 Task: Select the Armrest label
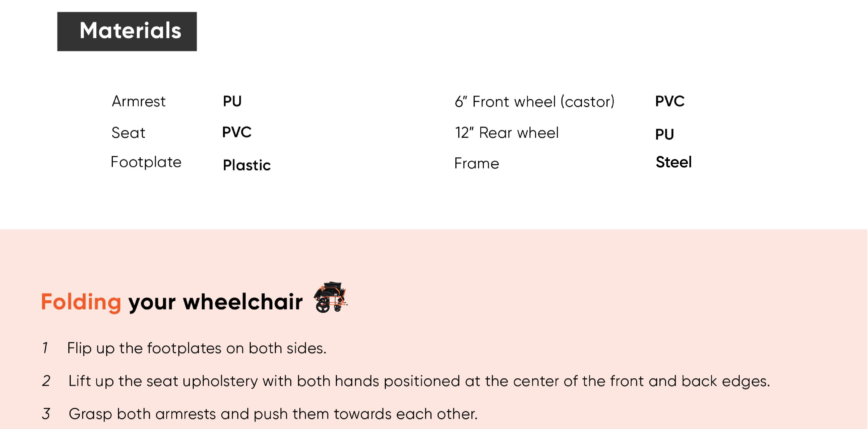point(138,101)
